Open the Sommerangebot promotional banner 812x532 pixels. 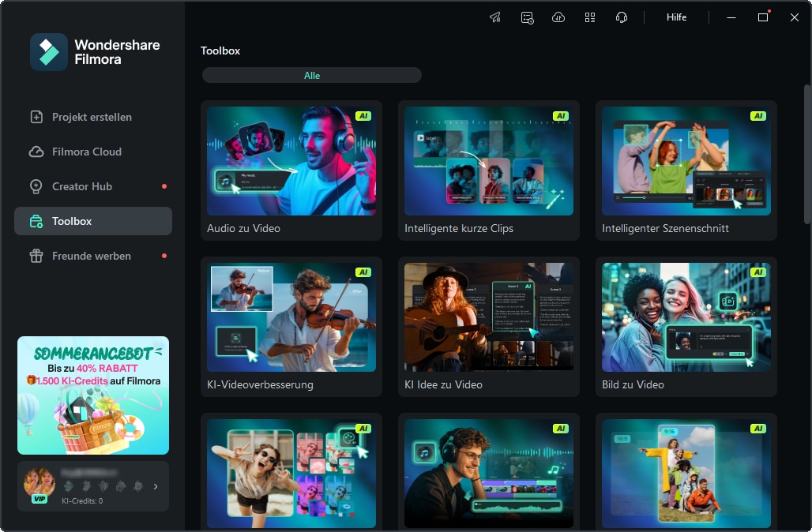click(93, 395)
